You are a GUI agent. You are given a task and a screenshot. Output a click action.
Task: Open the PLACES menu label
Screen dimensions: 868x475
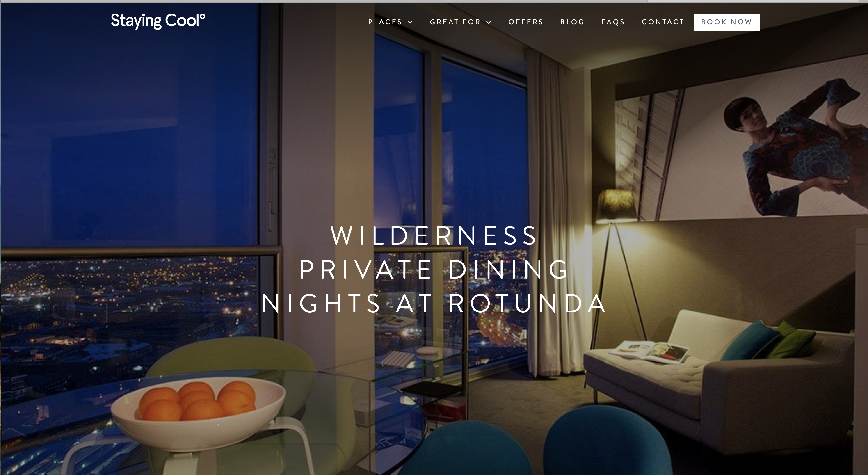point(385,22)
